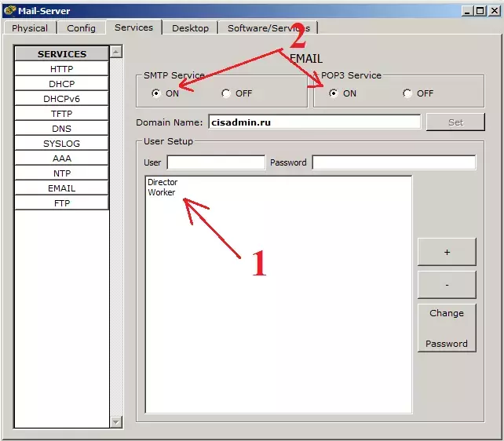Open the Physical tab
Viewport: 504px width, 441px height.
click(x=30, y=28)
